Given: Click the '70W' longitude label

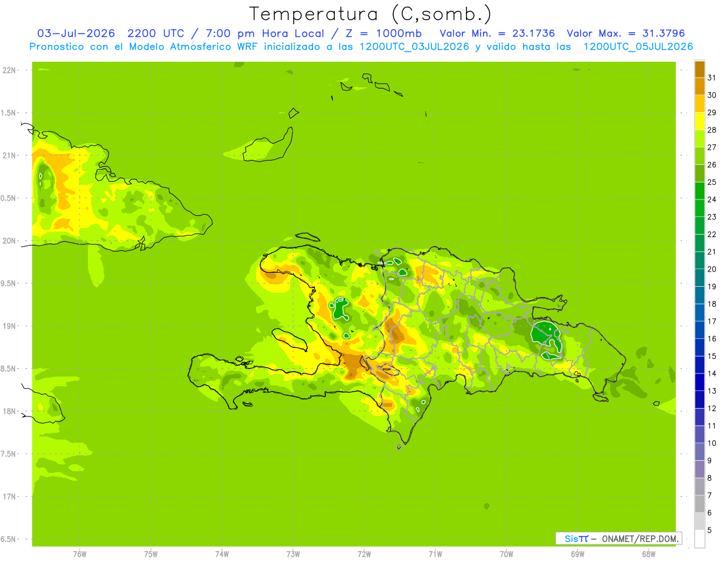Looking at the screenshot, I should pos(507,554).
